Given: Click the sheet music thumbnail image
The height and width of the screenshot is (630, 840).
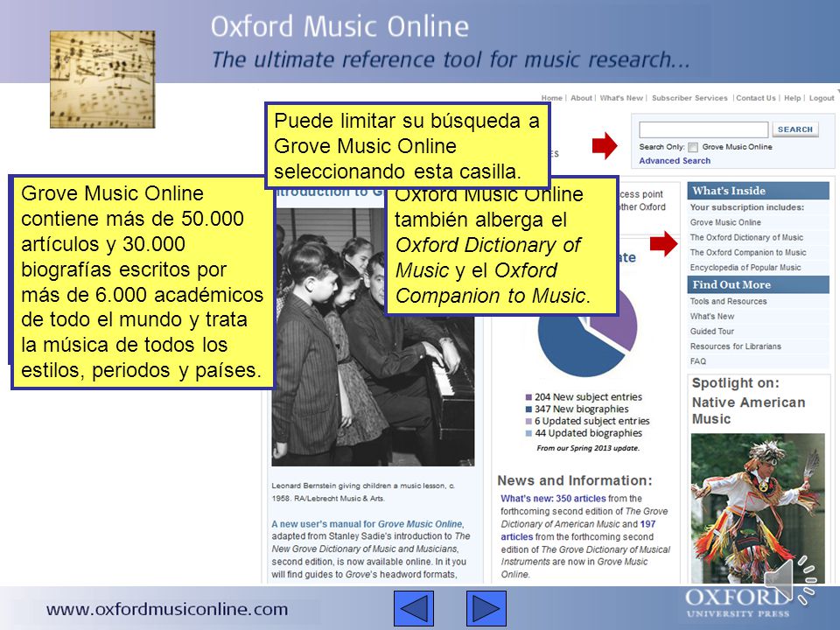Looking at the screenshot, I should 102,80.
